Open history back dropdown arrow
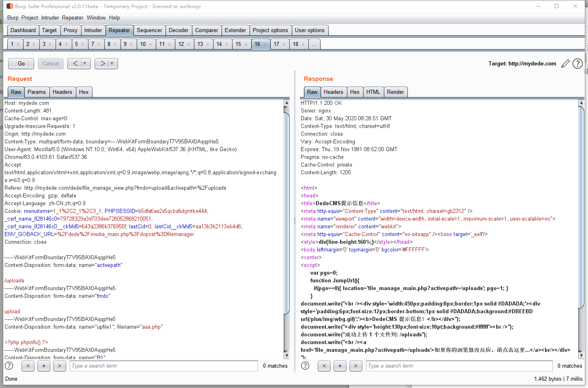The height and width of the screenshot is (388, 588). (x=85, y=63)
